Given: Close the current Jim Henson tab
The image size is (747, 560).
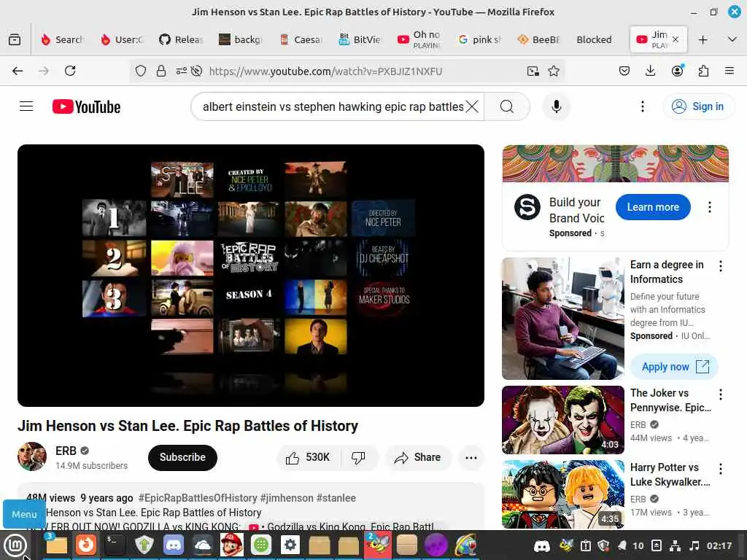Looking at the screenshot, I should click(x=676, y=39).
